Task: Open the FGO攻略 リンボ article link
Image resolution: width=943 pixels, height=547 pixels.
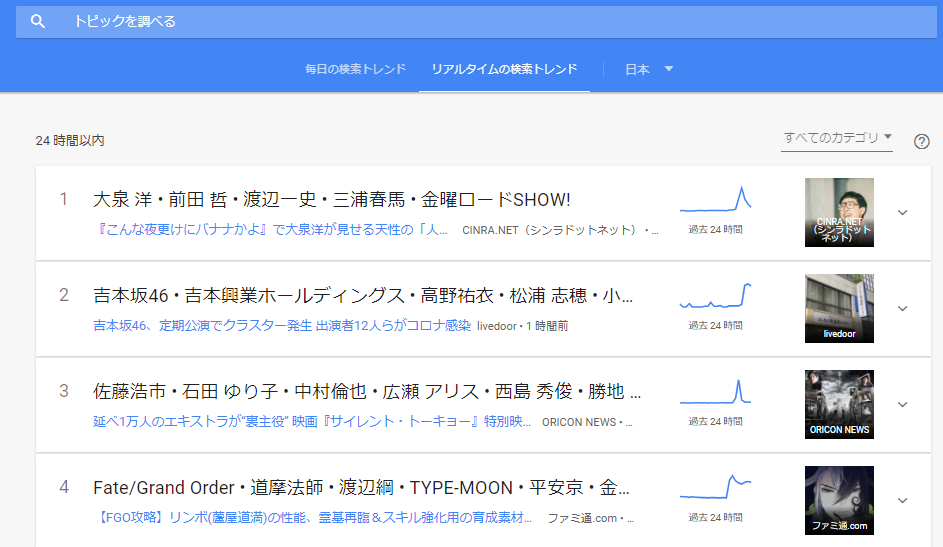Action: pos(313,518)
